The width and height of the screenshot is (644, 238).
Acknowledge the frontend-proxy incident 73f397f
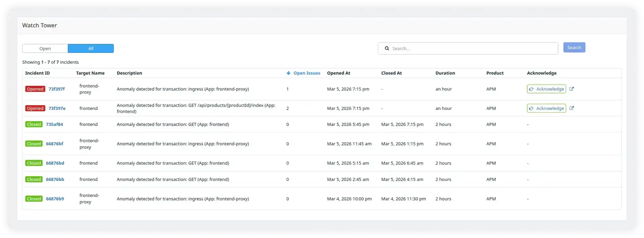tap(546, 89)
